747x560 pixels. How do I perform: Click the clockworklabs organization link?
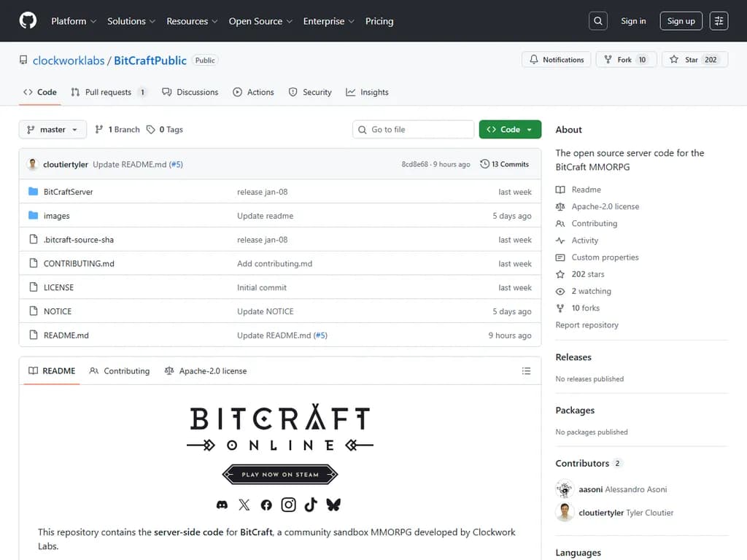click(x=68, y=61)
